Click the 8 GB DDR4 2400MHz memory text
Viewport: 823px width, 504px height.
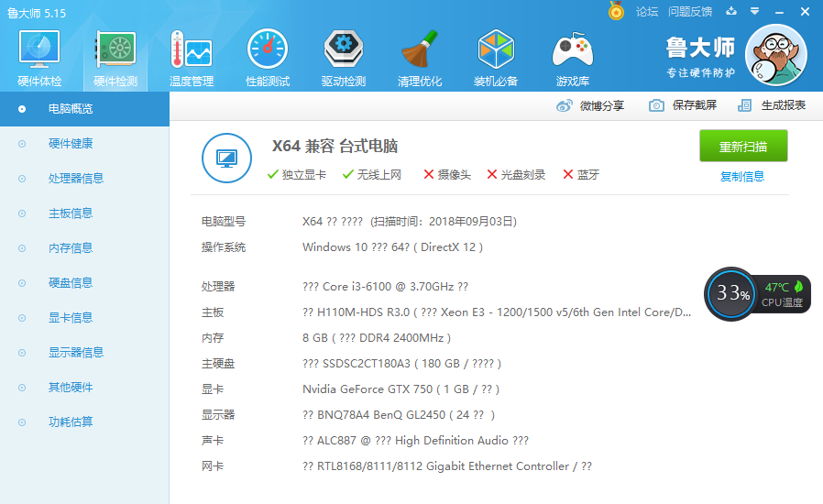(x=377, y=338)
